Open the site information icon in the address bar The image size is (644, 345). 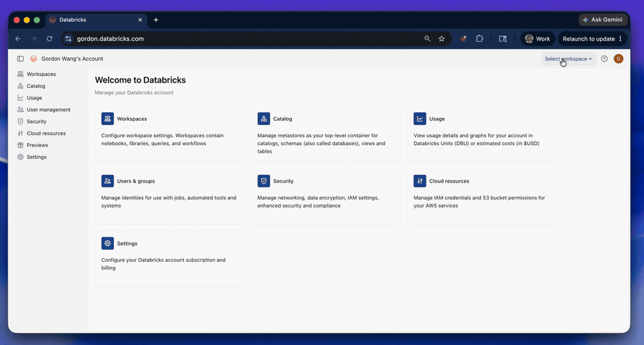tap(69, 39)
